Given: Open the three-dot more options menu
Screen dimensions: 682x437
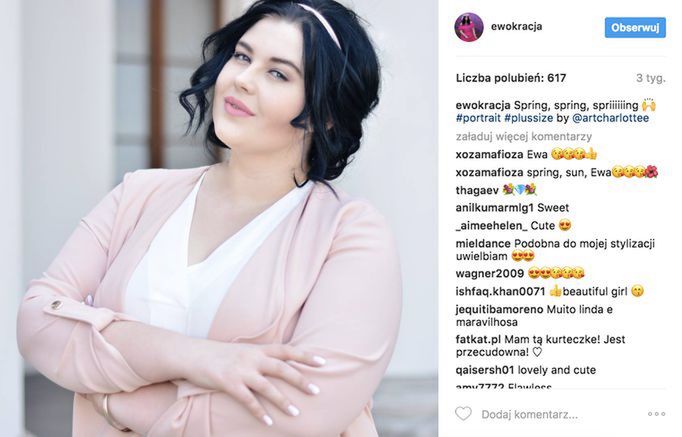Looking at the screenshot, I should 656,414.
